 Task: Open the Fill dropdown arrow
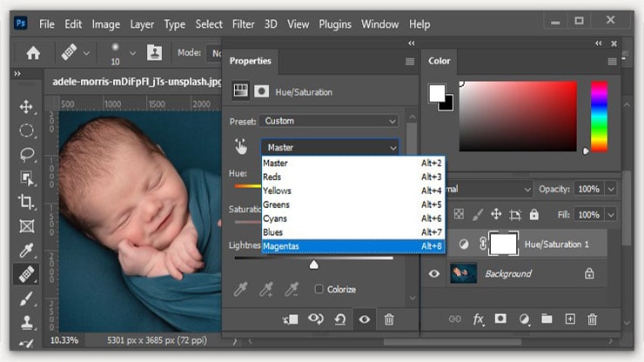(x=611, y=215)
